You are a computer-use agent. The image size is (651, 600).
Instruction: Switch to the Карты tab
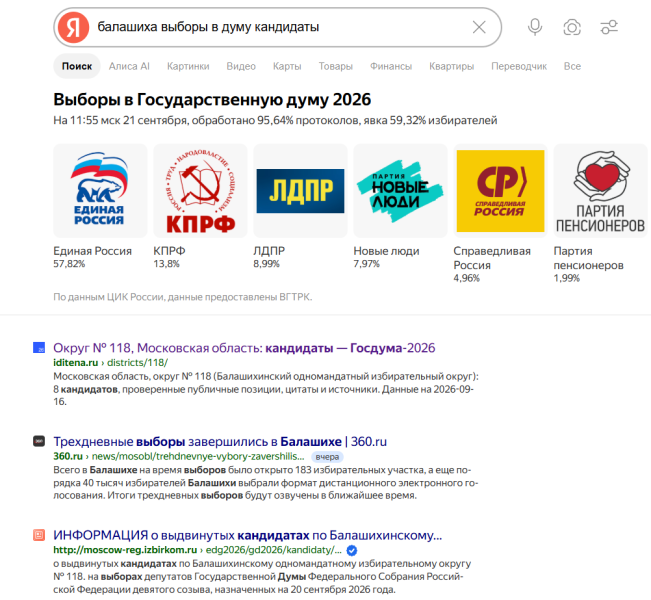click(x=287, y=66)
